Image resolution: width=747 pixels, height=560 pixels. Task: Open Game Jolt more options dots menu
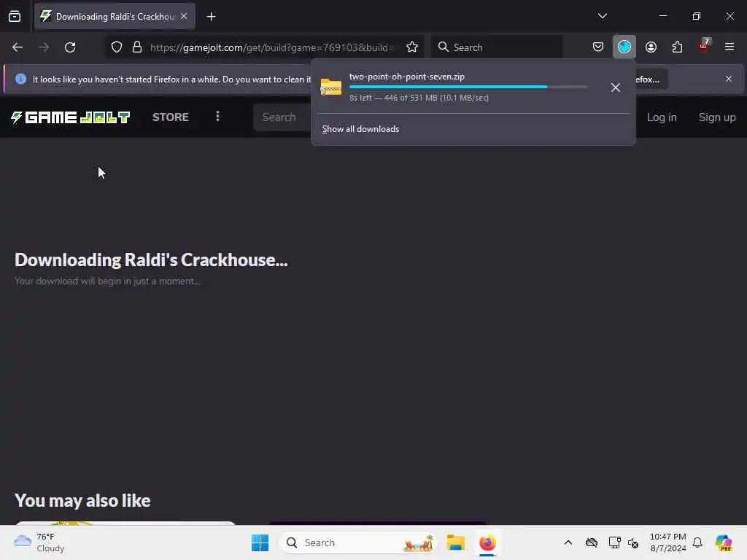[217, 117]
